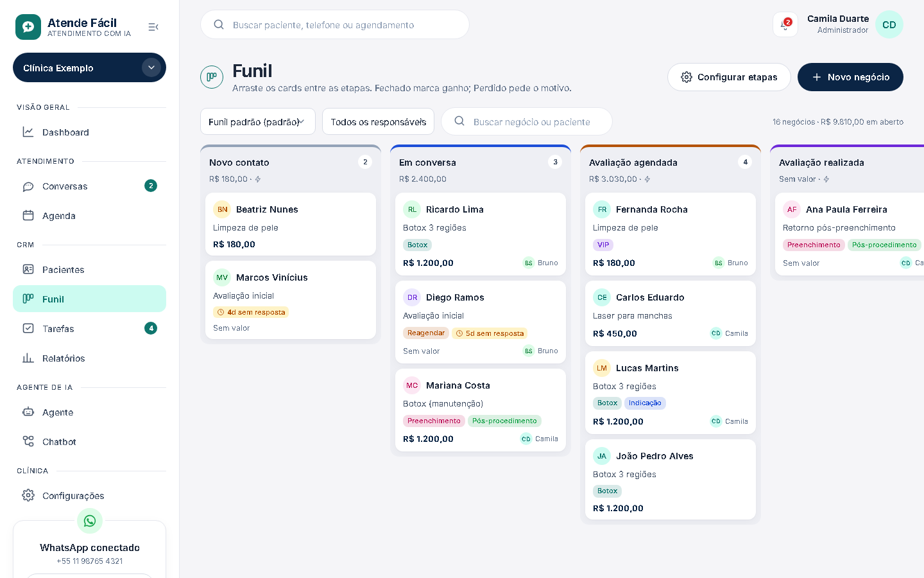Click the Agente robot icon
This screenshot has width=924, height=578.
28,412
